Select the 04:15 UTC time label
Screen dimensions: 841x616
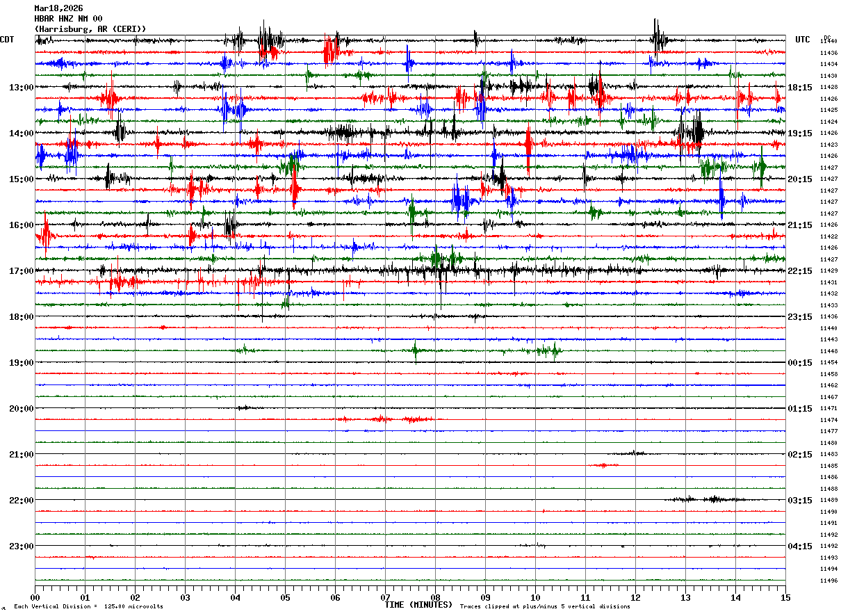(x=799, y=546)
